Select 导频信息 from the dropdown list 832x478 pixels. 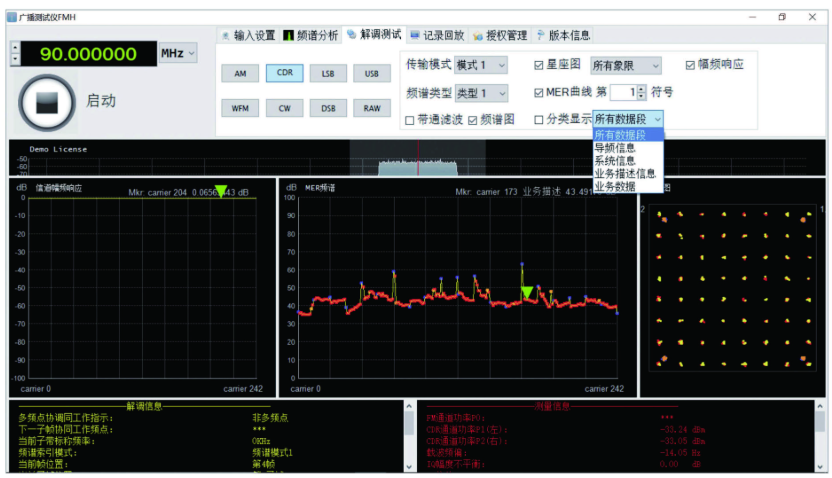616,147
